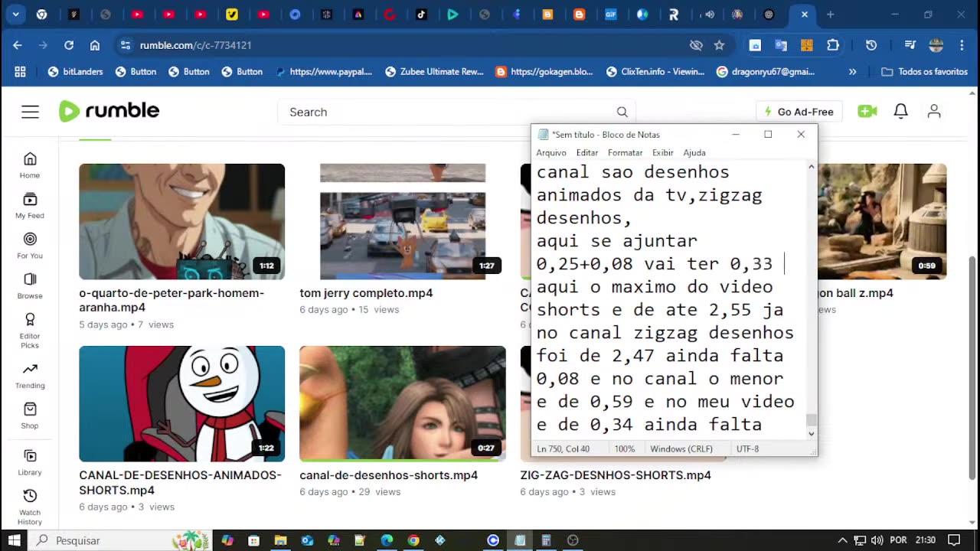The image size is (980, 551).
Task: Open Notepad Arquivo menu
Action: [x=551, y=153]
